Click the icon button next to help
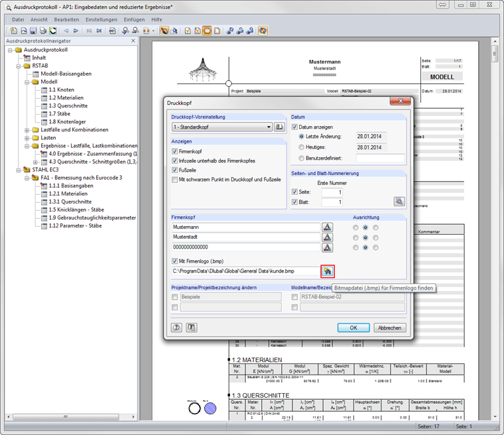Image resolution: width=504 pixels, height=435 pixels. pyautogui.click(x=192, y=328)
